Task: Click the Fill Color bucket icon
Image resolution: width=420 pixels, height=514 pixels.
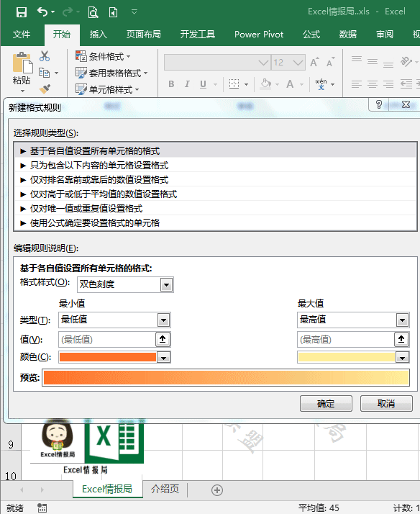Action: point(265,84)
